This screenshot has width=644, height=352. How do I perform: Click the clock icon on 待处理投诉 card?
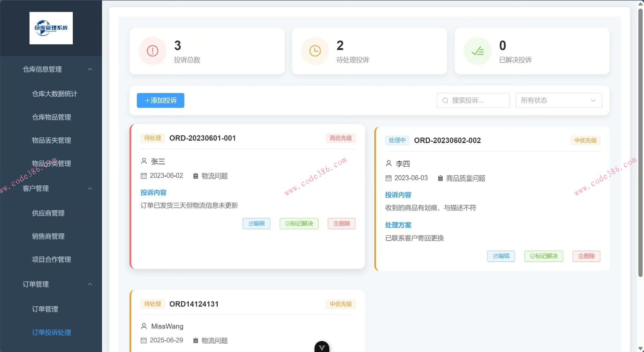click(315, 51)
